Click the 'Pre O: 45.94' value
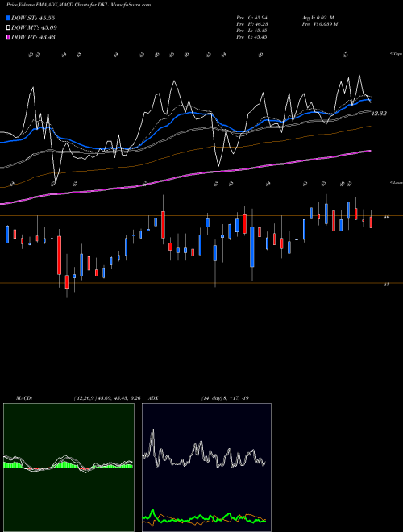This screenshot has height=532, width=403. point(251,18)
